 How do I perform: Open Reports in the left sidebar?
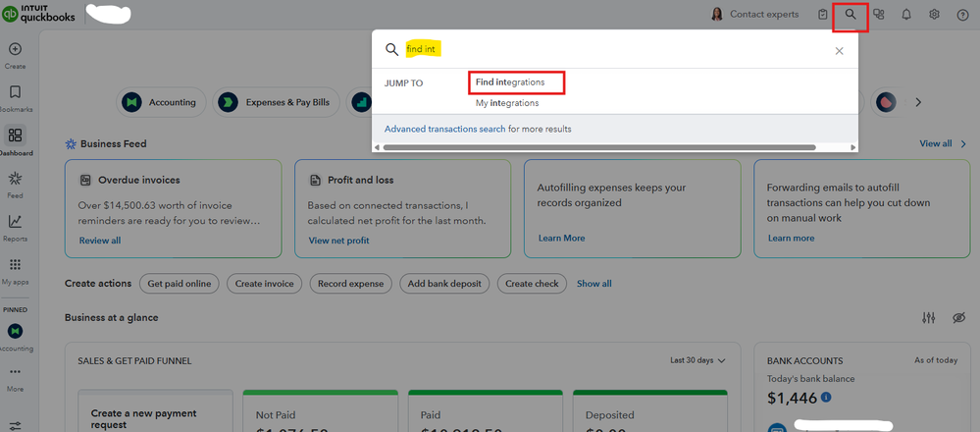click(x=15, y=227)
